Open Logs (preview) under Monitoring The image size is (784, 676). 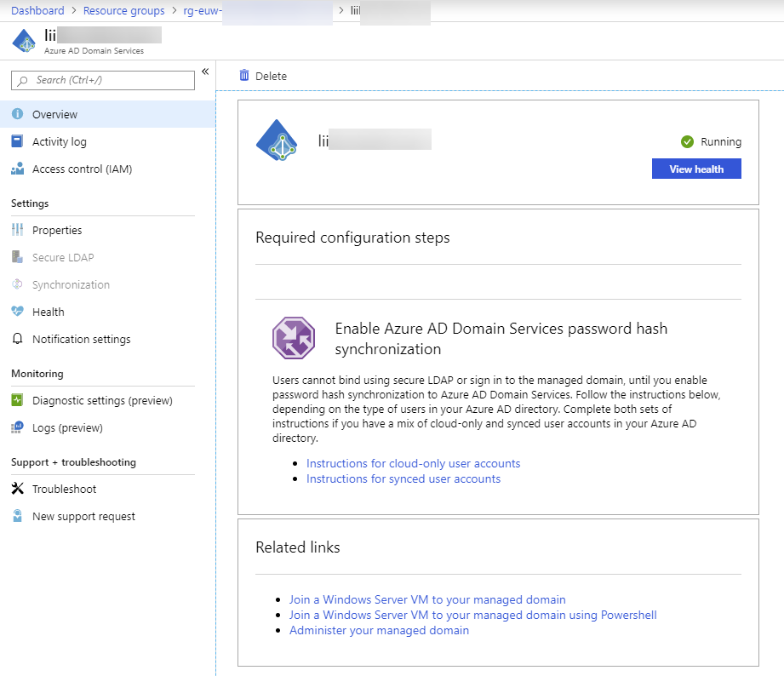(x=107, y=428)
